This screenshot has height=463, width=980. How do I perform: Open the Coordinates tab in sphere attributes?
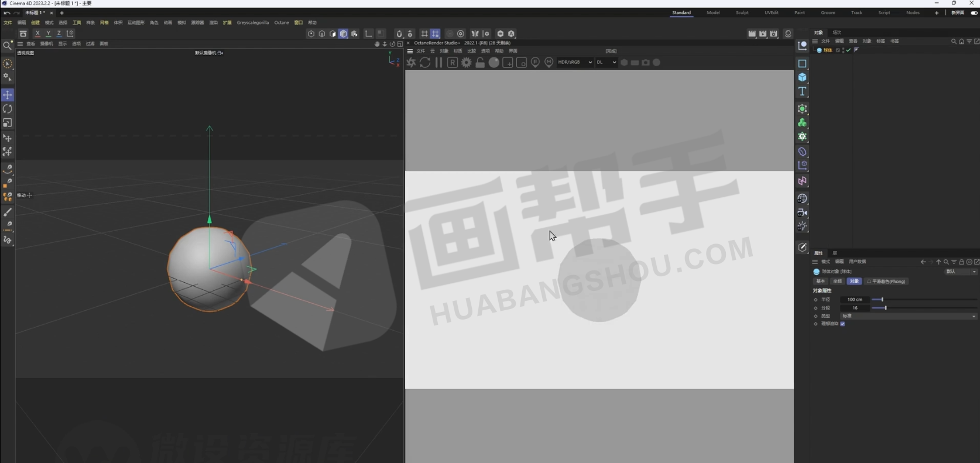point(838,282)
